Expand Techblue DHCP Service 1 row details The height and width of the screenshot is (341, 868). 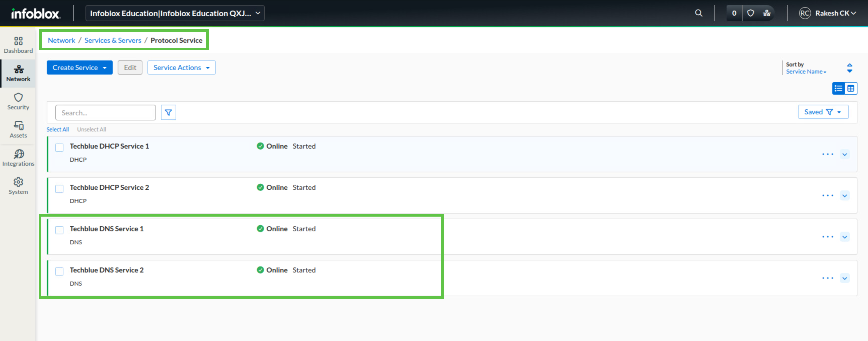pyautogui.click(x=844, y=154)
